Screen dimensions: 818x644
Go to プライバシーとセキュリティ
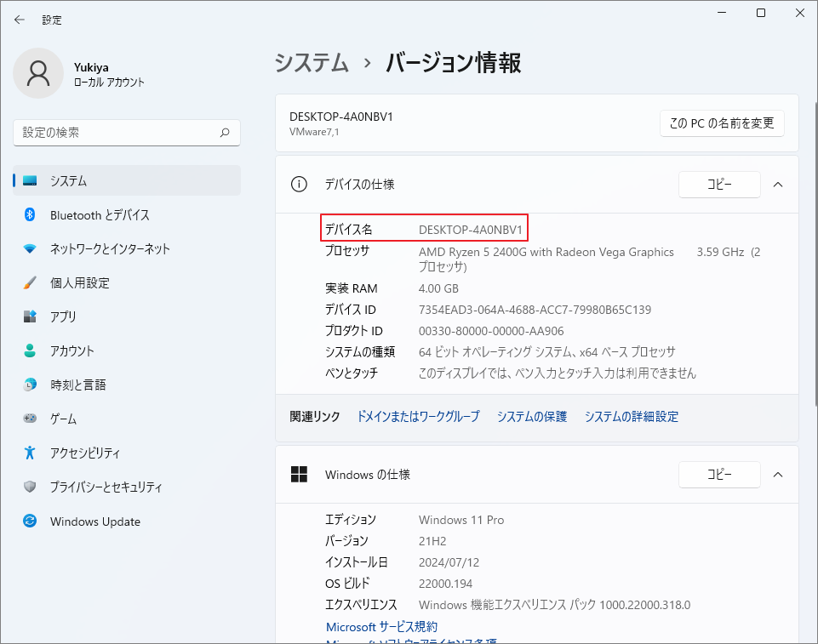(x=127, y=487)
